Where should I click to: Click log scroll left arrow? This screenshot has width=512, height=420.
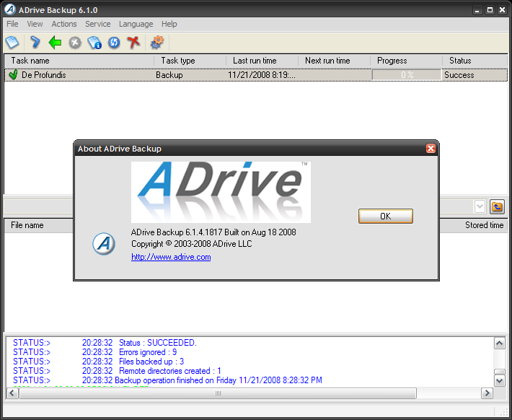(x=12, y=393)
